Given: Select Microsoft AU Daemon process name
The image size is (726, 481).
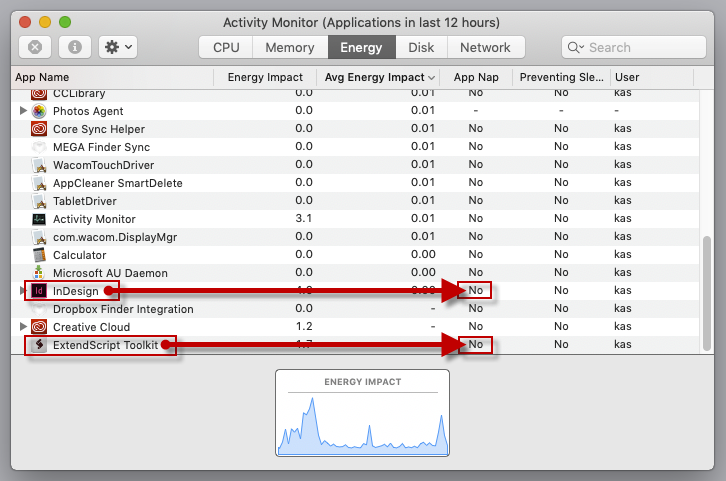Looking at the screenshot, I should (110, 273).
